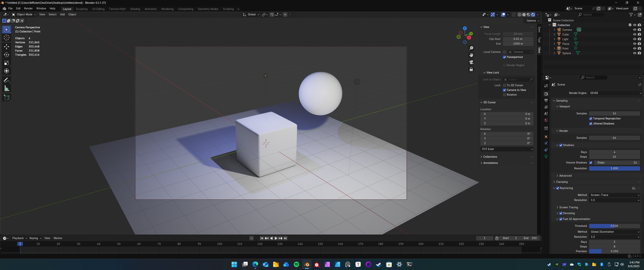Viewport: 644px width, 270px height.
Task: Switch to Rendered viewport shading
Action: (x=533, y=14)
